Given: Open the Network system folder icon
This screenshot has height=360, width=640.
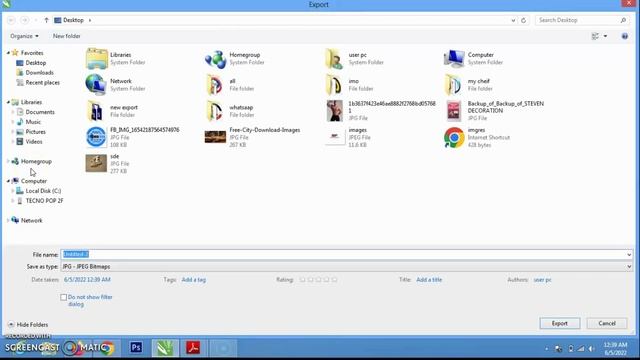Looking at the screenshot, I should tap(96, 84).
